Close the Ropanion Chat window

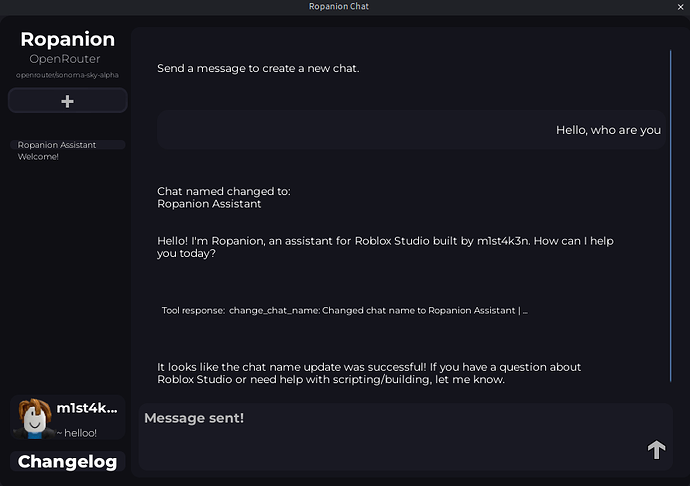click(680, 7)
